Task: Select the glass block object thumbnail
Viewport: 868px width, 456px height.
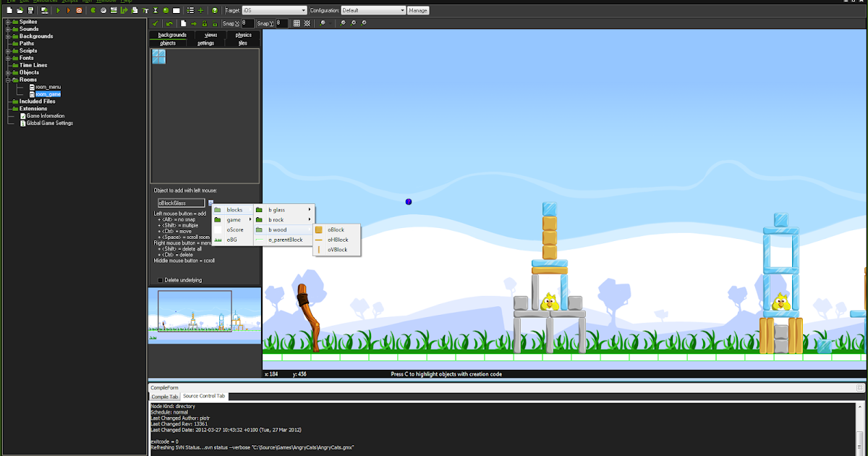Action: tap(158, 56)
